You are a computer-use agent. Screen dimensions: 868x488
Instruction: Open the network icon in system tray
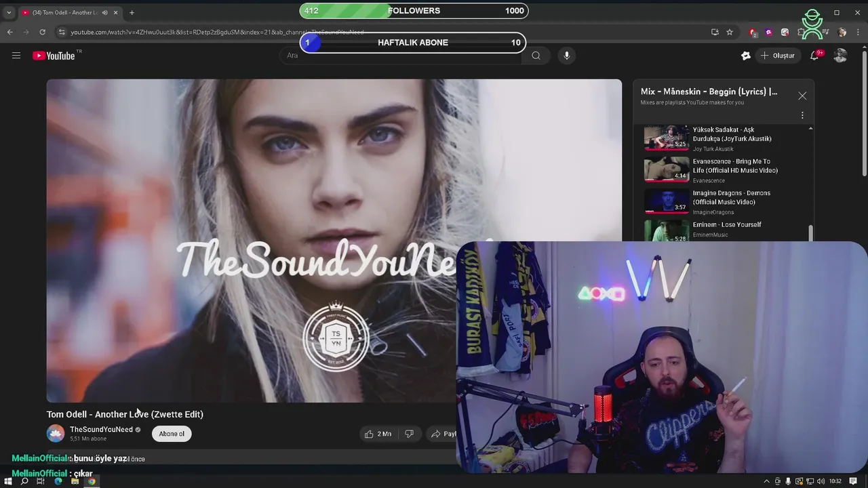pyautogui.click(x=810, y=481)
